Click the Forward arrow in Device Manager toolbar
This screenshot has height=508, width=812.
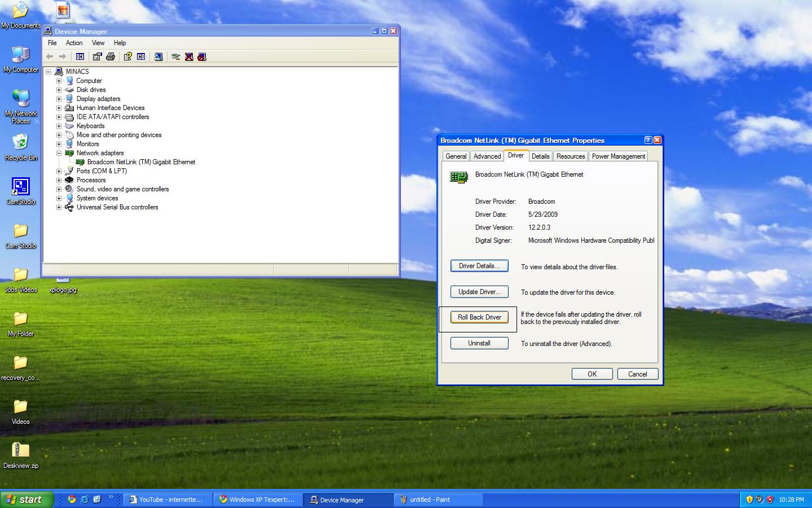tap(63, 56)
